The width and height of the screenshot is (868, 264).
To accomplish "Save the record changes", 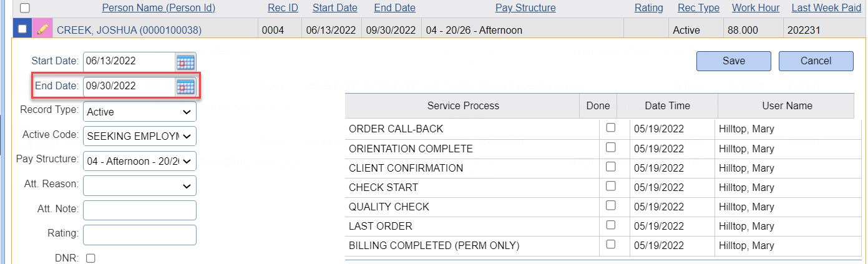I will [734, 61].
